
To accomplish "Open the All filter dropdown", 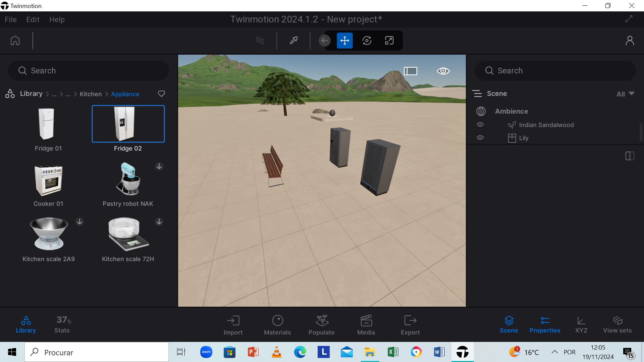I will tap(626, 94).
